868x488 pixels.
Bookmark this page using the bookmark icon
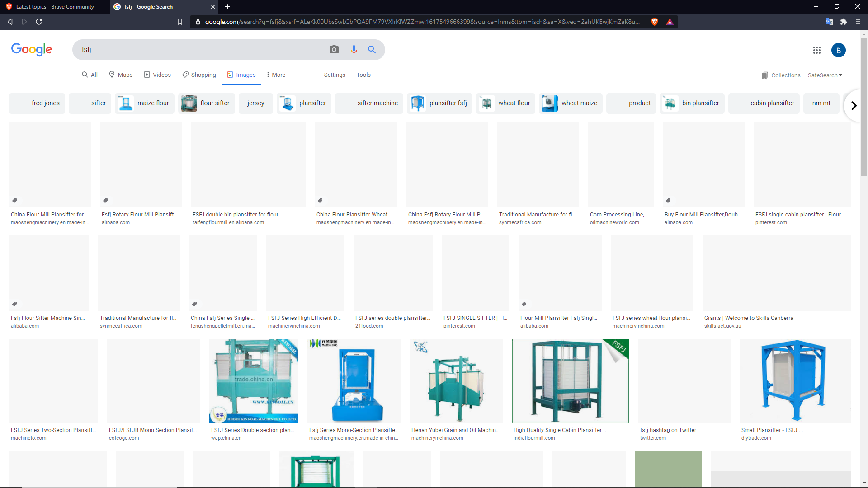coord(179,22)
